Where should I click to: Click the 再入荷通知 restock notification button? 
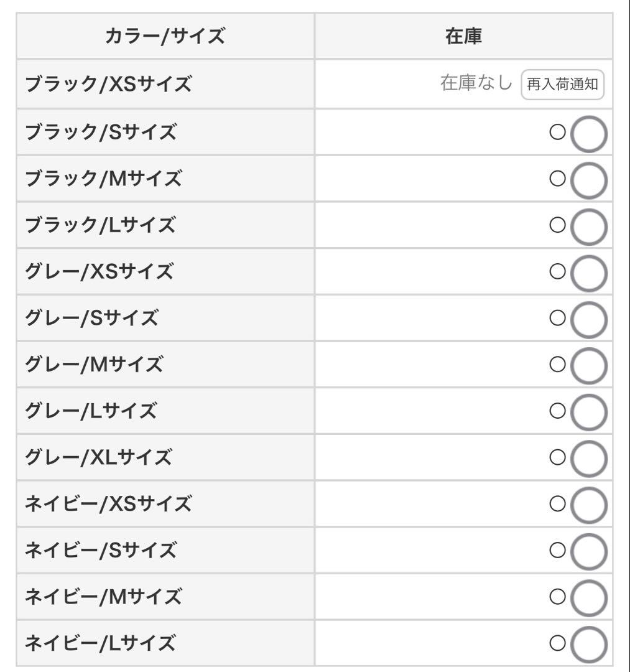point(562,84)
